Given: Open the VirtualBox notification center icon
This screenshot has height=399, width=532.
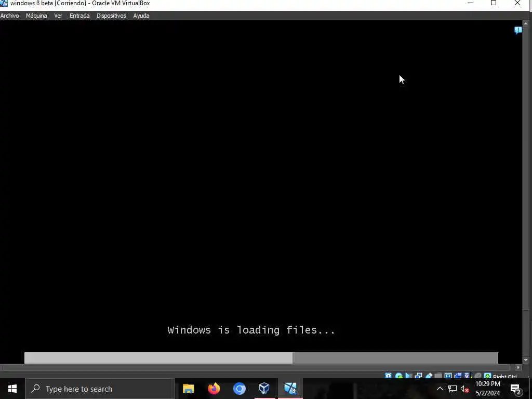Looking at the screenshot, I should pos(518,31).
